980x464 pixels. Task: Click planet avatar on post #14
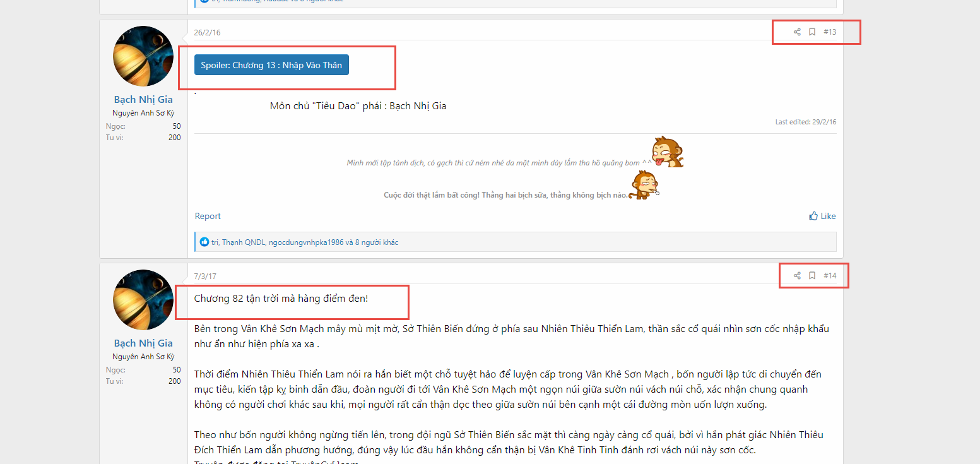143,300
